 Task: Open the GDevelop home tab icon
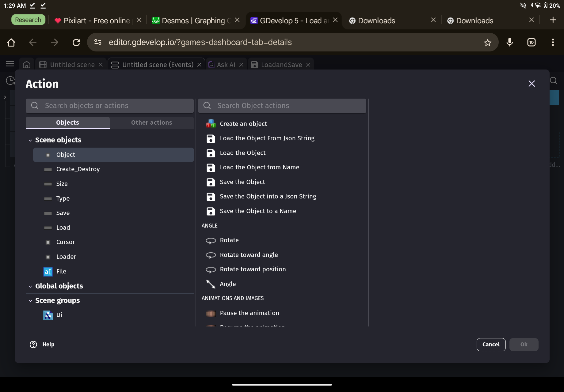click(x=27, y=65)
